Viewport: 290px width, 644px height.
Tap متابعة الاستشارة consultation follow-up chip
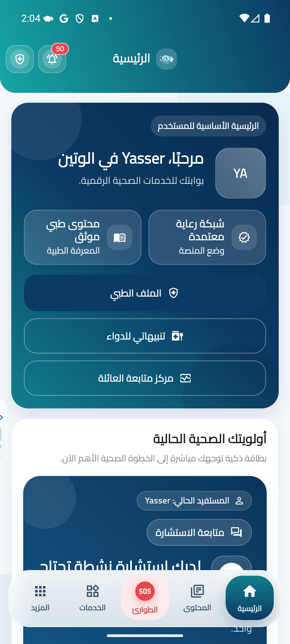tap(199, 532)
